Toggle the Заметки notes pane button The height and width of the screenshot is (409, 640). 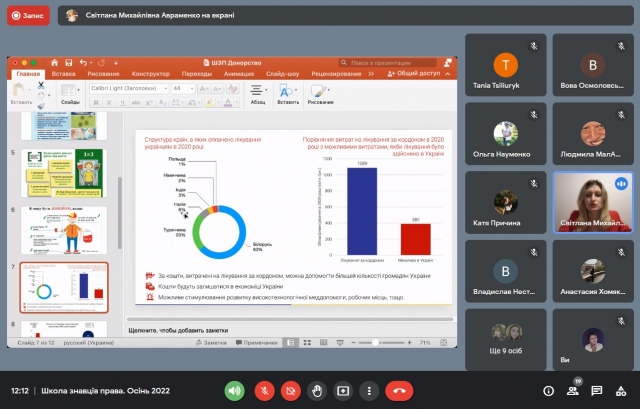click(x=211, y=342)
